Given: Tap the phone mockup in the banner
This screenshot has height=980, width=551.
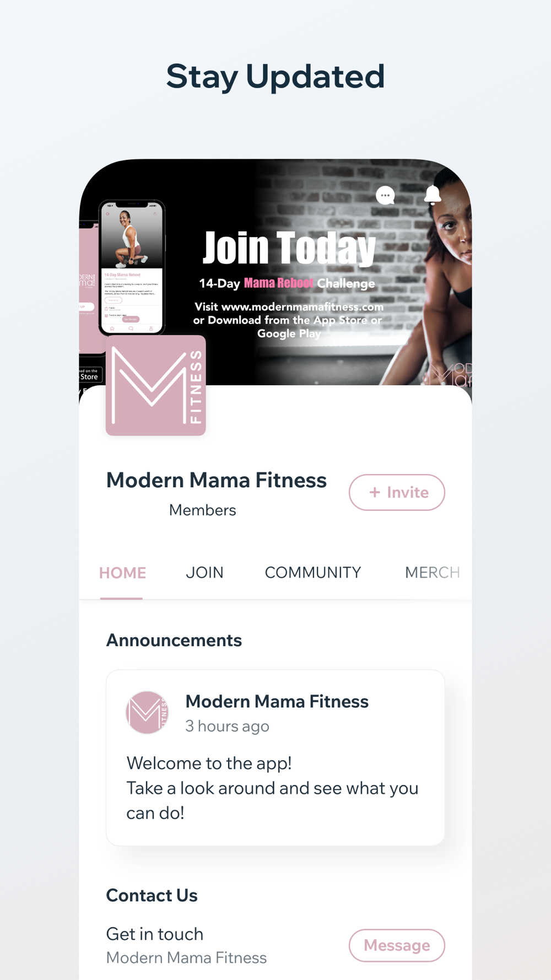Looking at the screenshot, I should pos(132,267).
